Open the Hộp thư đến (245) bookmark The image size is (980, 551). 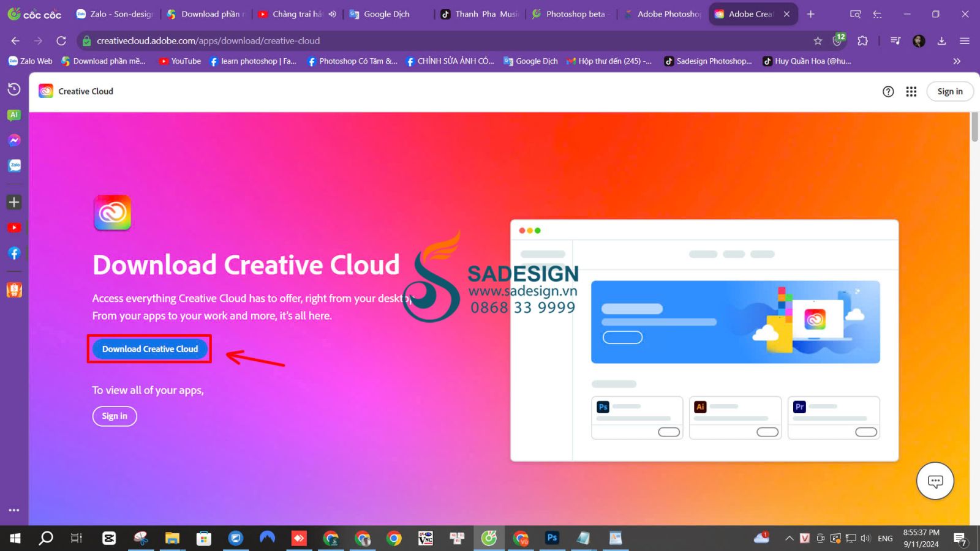(609, 61)
